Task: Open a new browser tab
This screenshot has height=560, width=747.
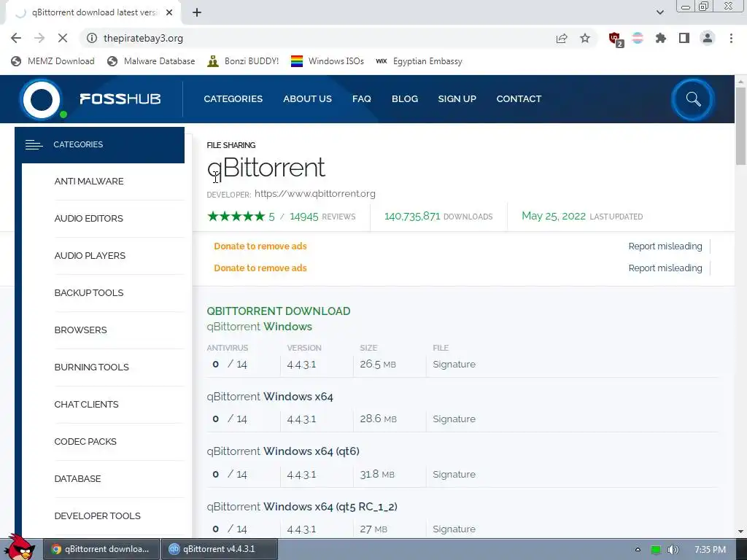Action: 197,12
